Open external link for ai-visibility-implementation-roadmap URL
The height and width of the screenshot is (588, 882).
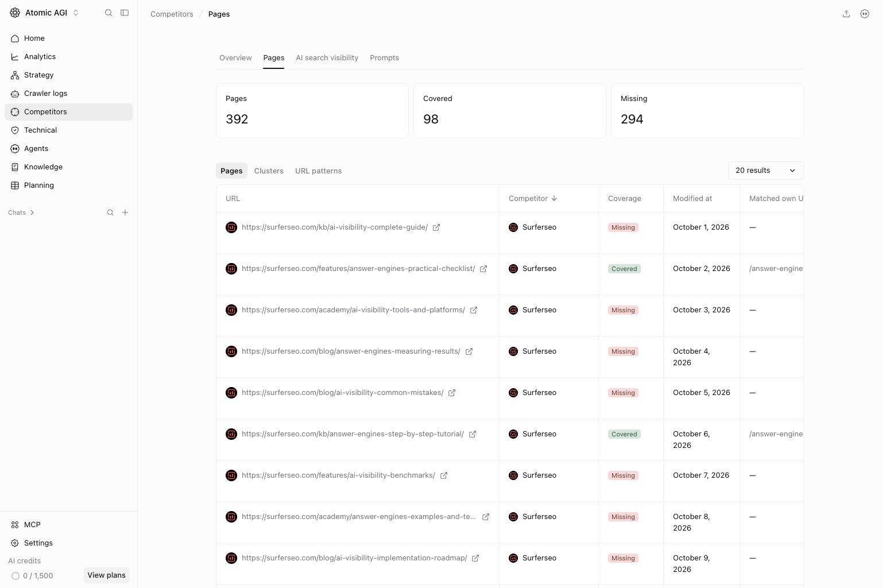click(475, 558)
